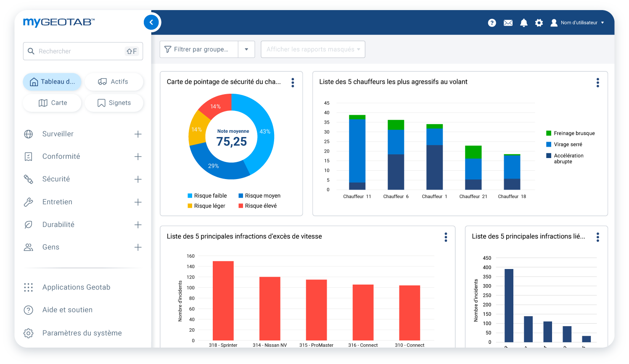
Task: Open Applications Geotab link
Action: [x=76, y=287]
